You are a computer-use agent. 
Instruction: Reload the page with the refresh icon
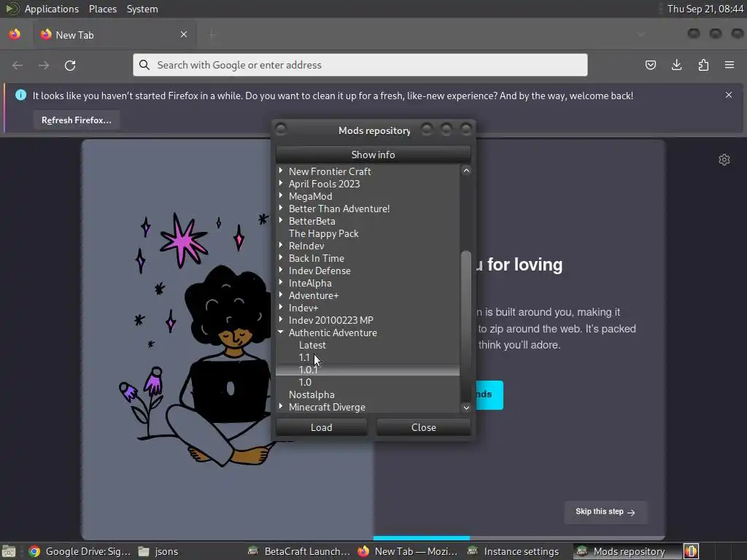(x=70, y=65)
